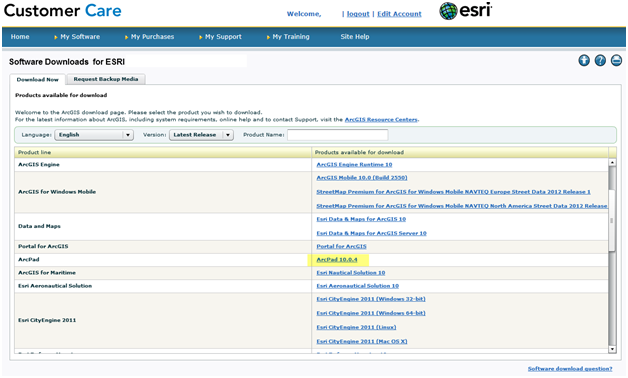Click the product list scrollbar up arrow
Viewport: 628px width, 378px height.
(612, 163)
